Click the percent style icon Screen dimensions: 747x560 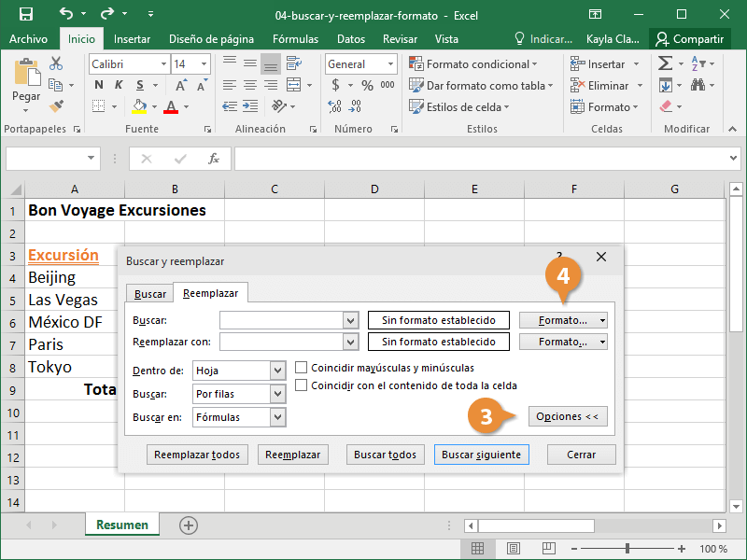coord(367,85)
